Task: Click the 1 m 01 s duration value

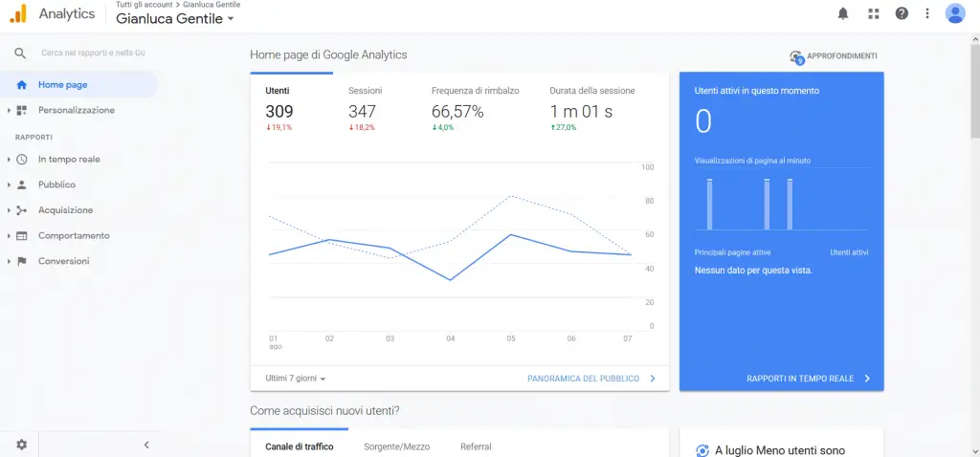Action: tap(581, 112)
